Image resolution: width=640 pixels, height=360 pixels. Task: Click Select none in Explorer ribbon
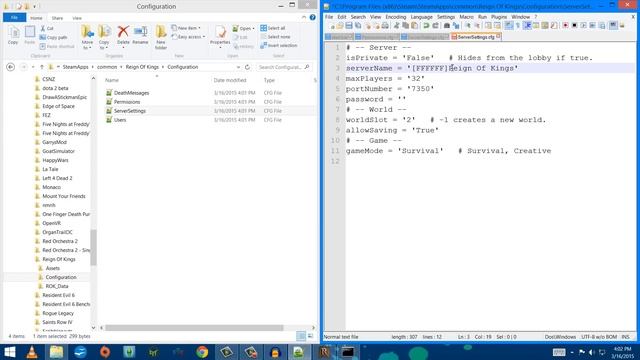(276, 37)
